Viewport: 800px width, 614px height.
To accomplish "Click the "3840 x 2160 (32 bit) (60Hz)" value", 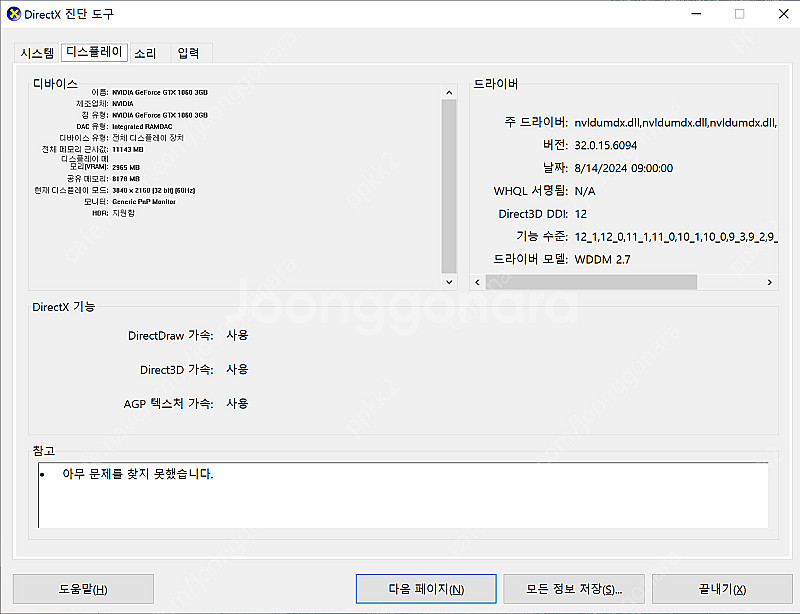I will coord(154,190).
